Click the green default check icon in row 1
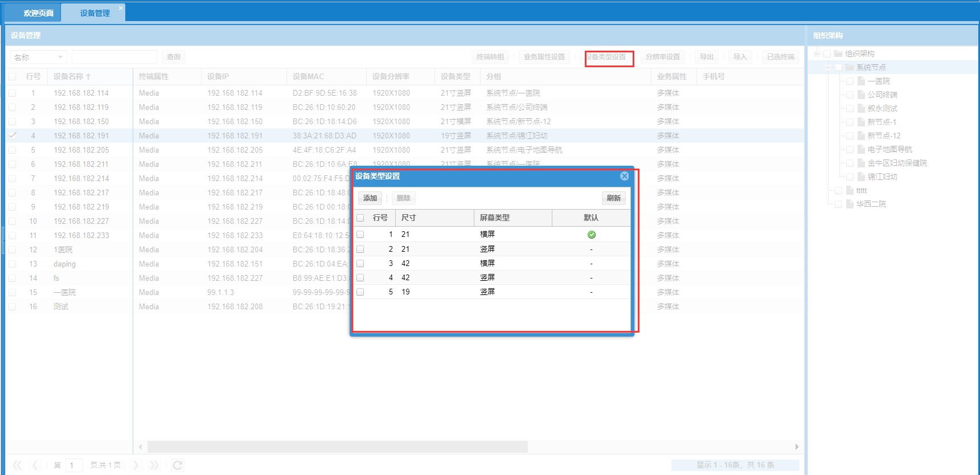The width and height of the screenshot is (980, 475). [x=592, y=235]
